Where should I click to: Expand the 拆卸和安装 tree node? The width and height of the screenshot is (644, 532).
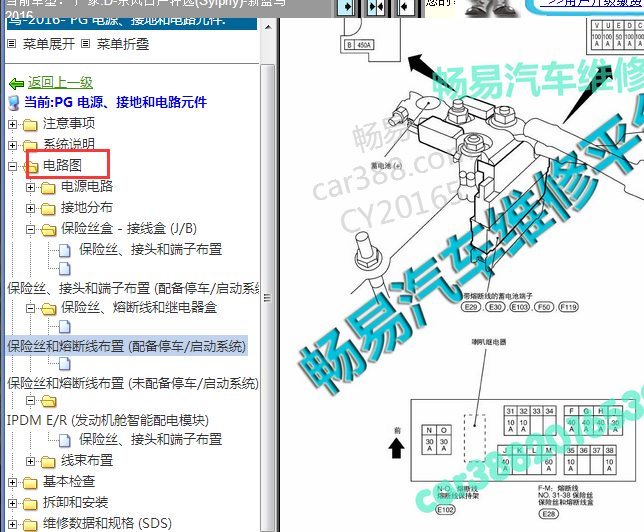12,503
